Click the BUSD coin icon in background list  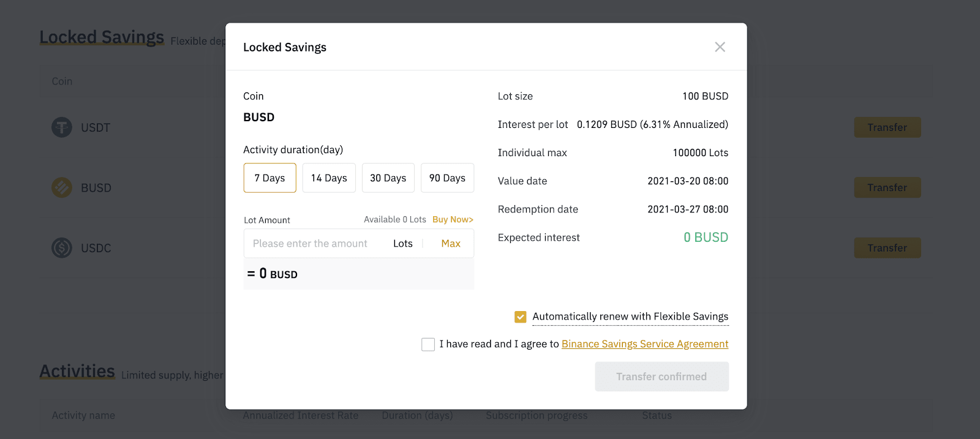coord(62,187)
